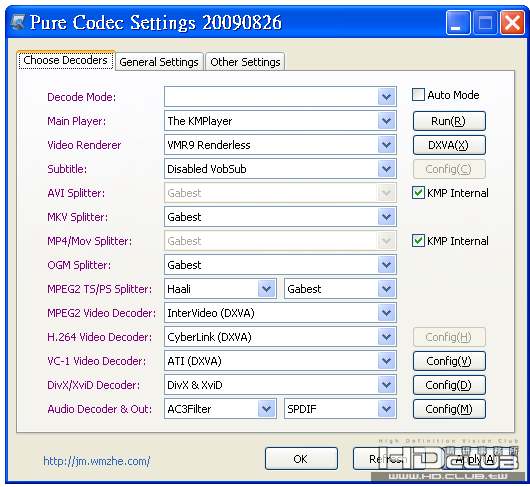Open Config(V) for VC-1 decoder
Image resolution: width=530 pixels, height=487 pixels.
pyautogui.click(x=449, y=361)
